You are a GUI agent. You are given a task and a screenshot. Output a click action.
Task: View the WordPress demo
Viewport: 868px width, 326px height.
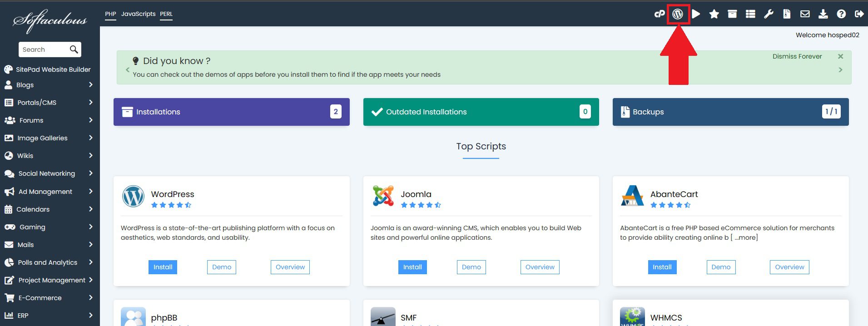222,267
